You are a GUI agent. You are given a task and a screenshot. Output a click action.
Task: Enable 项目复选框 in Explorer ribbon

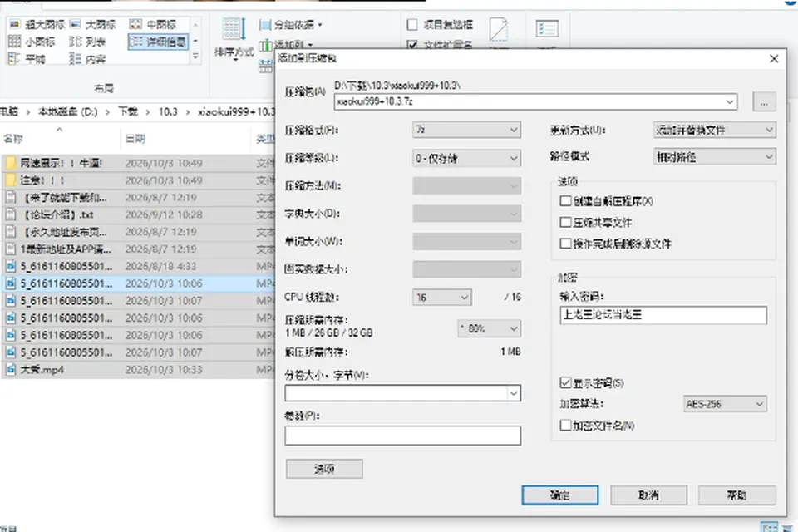[412, 24]
